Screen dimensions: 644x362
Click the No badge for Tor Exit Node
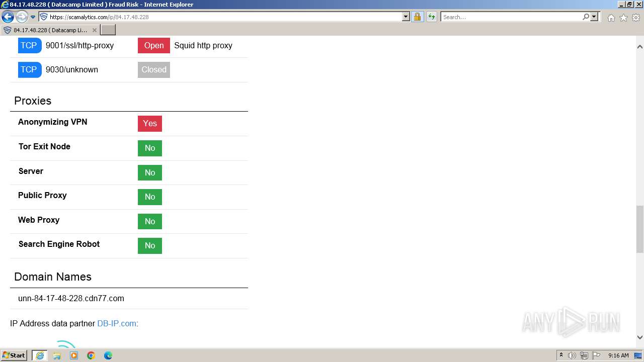(x=150, y=148)
